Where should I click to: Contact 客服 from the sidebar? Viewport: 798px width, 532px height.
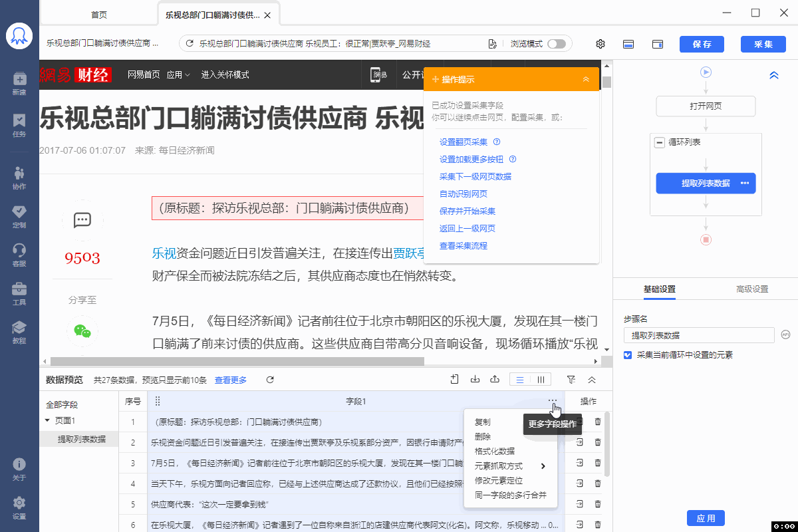tap(19, 254)
